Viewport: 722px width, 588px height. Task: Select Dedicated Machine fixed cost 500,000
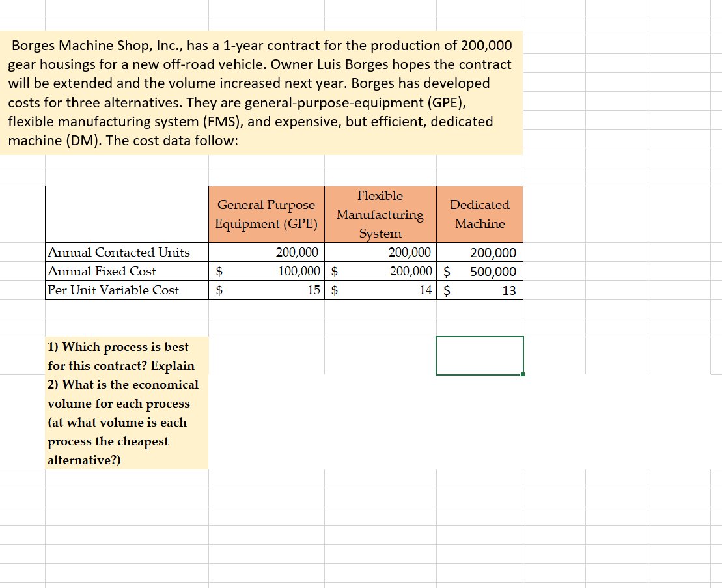pyautogui.click(x=480, y=271)
